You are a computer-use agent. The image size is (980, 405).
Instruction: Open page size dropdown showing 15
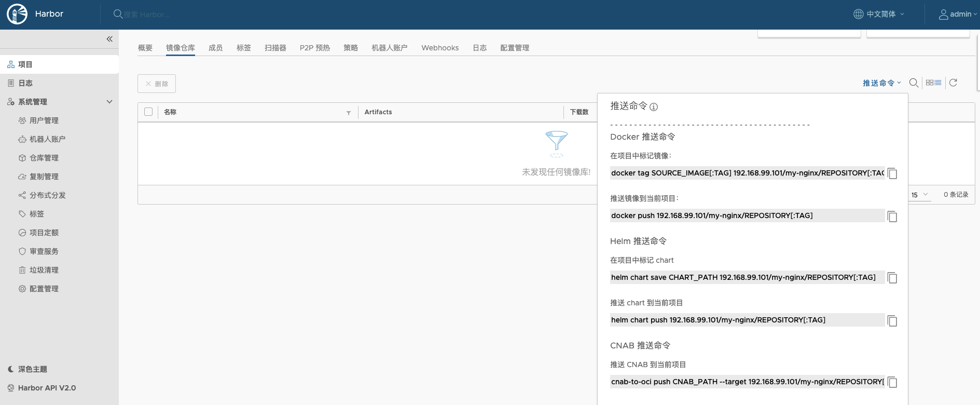point(920,195)
